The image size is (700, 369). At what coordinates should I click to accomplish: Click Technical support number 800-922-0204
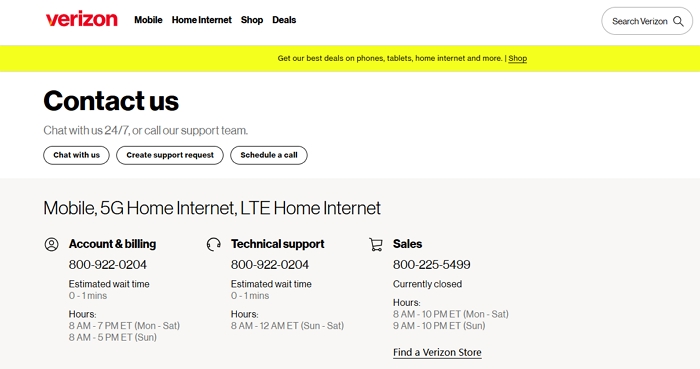click(x=270, y=265)
